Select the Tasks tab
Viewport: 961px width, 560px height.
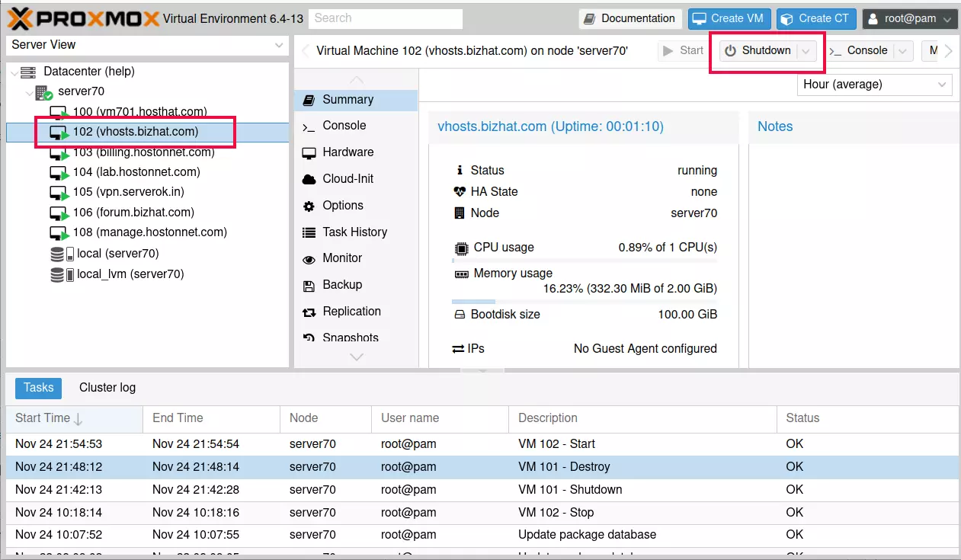pos(38,387)
